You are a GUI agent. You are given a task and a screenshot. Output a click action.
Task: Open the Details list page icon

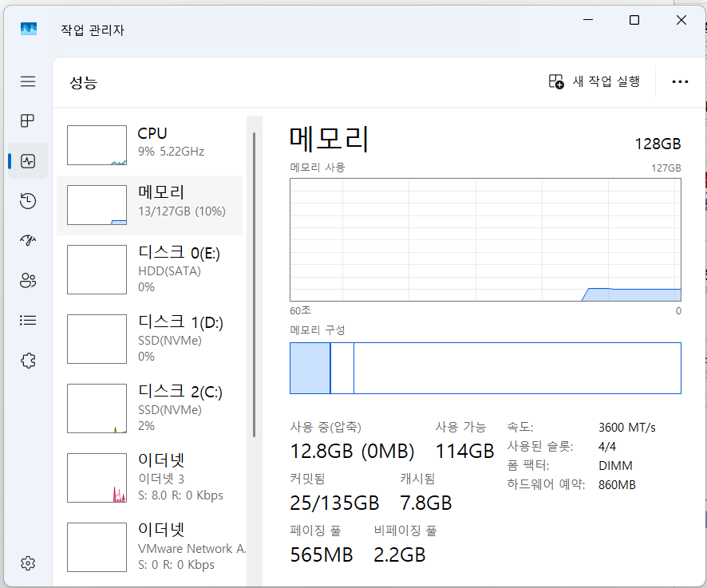click(28, 321)
